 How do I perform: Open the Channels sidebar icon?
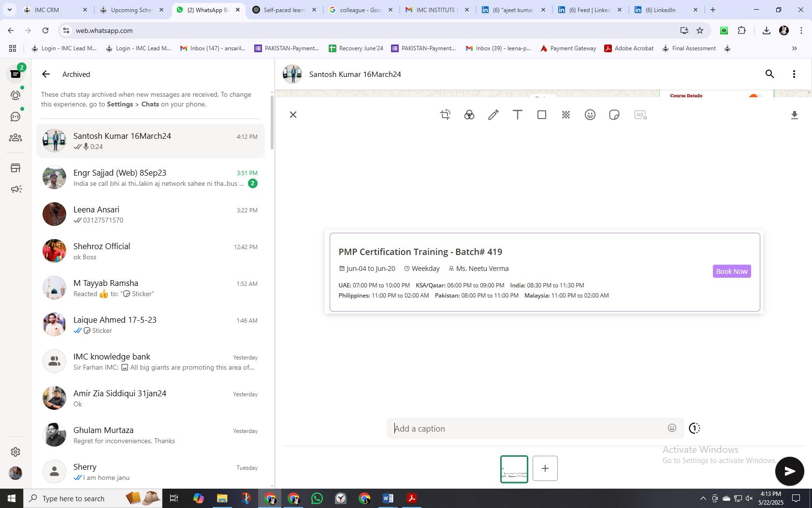coord(15,117)
